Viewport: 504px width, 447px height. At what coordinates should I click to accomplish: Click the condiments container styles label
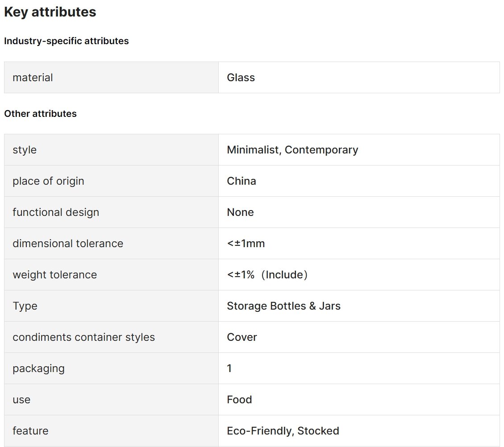(83, 337)
